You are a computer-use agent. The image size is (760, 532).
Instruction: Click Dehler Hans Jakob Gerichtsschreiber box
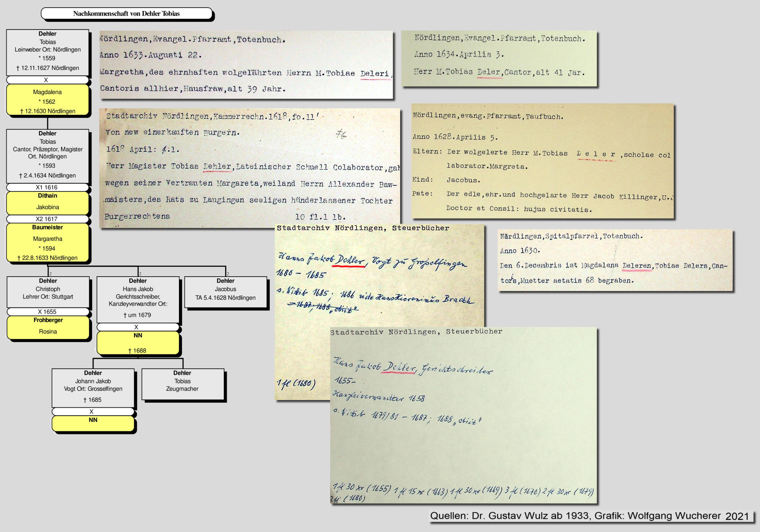[138, 299]
